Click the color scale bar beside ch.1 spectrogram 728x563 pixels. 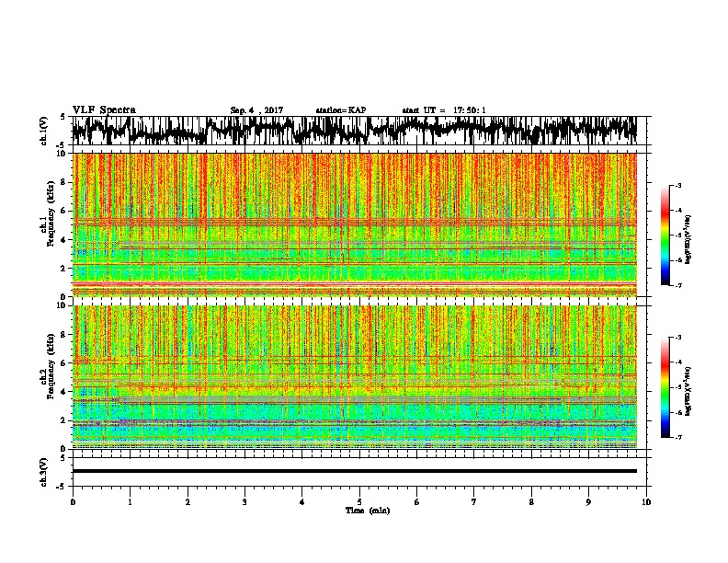(x=665, y=236)
